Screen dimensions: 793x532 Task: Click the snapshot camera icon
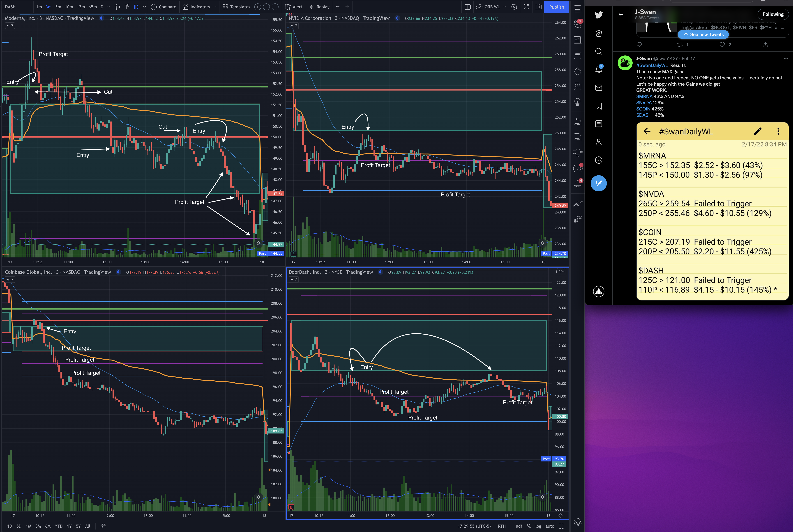[538, 7]
